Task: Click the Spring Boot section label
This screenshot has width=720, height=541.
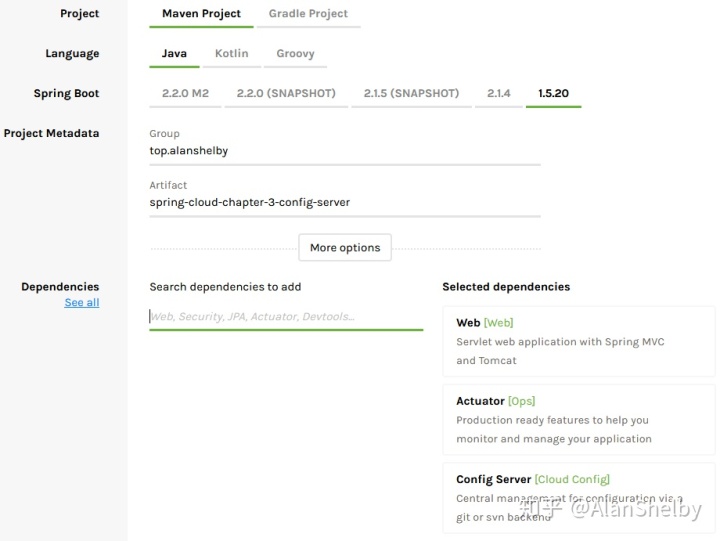Action: [67, 93]
